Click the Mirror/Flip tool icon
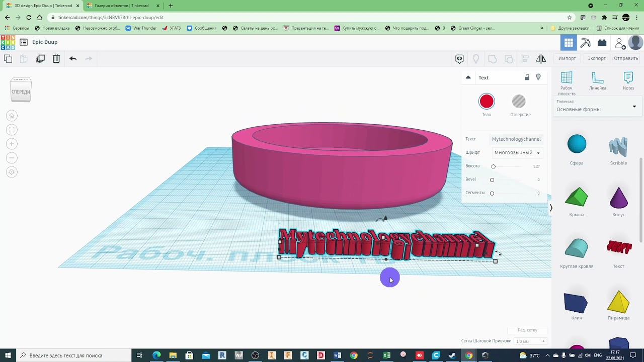Screen dimensions: 644x362 tap(541, 59)
